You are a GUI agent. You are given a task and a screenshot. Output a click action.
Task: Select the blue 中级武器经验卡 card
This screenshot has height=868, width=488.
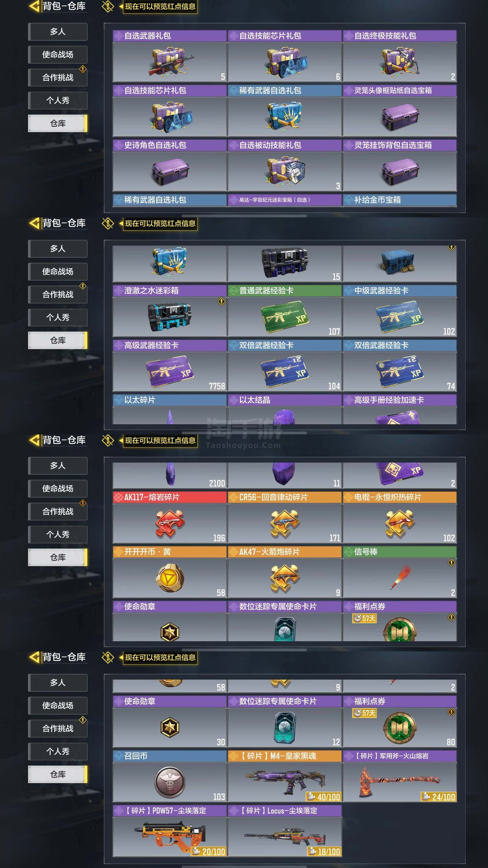tap(399, 311)
